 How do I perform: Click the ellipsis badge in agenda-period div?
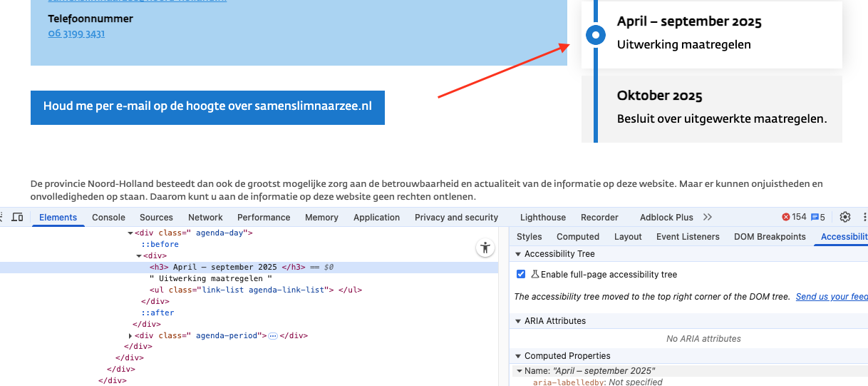click(272, 335)
